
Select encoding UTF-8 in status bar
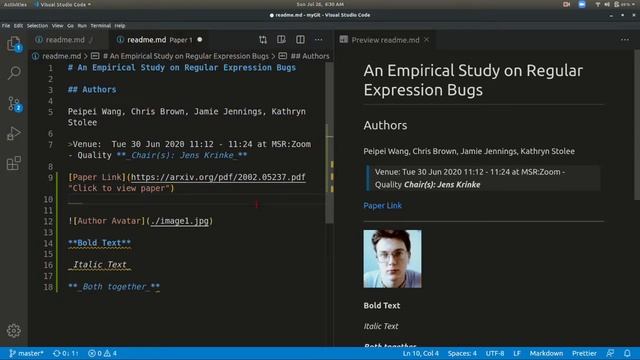point(495,353)
